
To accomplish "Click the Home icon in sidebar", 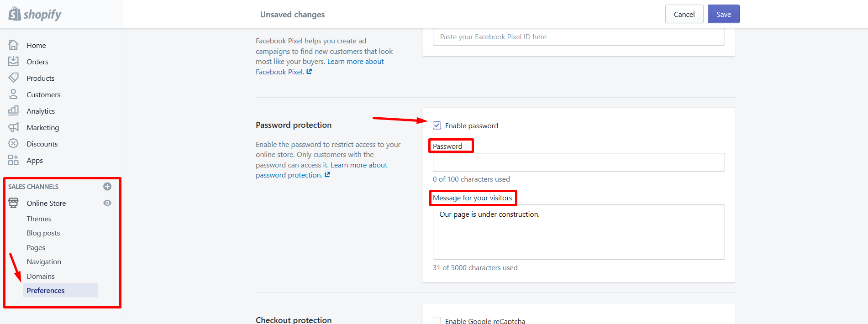I will pyautogui.click(x=14, y=45).
